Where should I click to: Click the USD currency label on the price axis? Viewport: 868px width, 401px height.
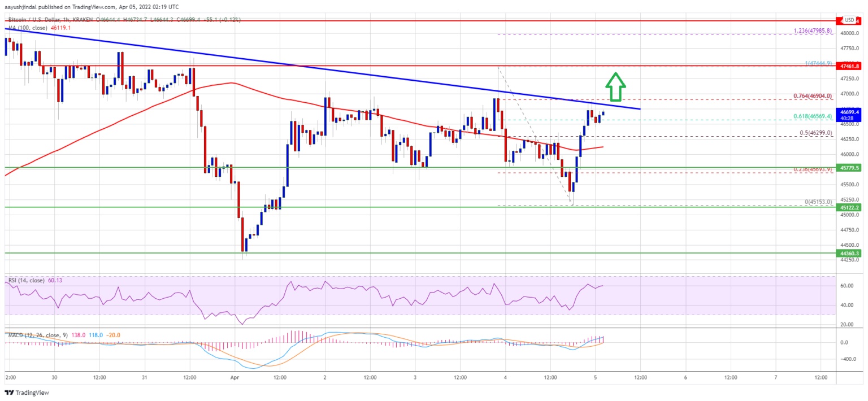849,20
